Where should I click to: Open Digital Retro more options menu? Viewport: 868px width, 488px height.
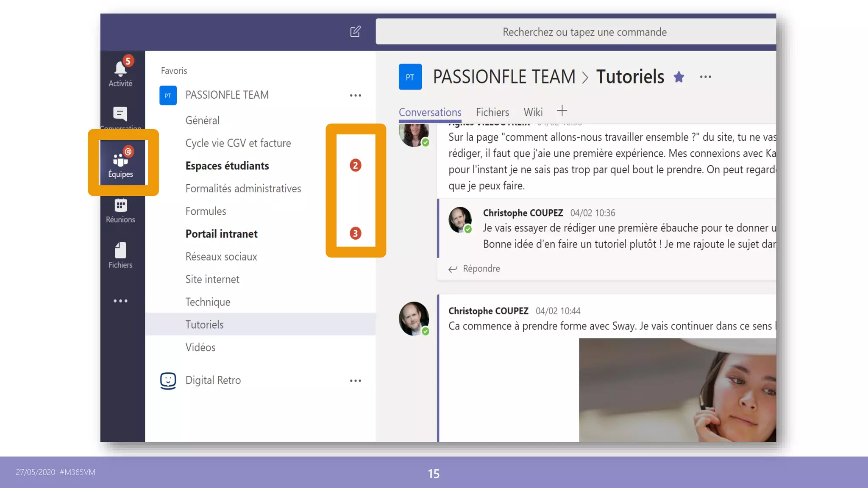click(x=355, y=380)
